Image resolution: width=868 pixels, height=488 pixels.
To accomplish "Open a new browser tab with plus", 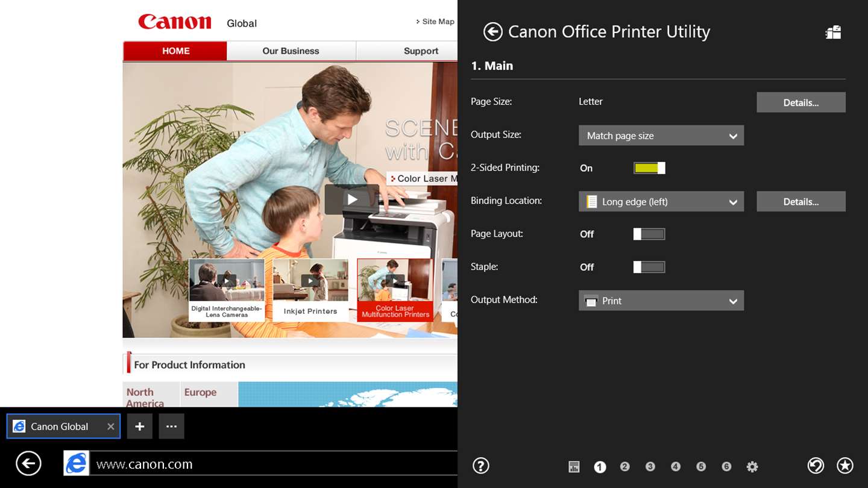I will pyautogui.click(x=139, y=427).
